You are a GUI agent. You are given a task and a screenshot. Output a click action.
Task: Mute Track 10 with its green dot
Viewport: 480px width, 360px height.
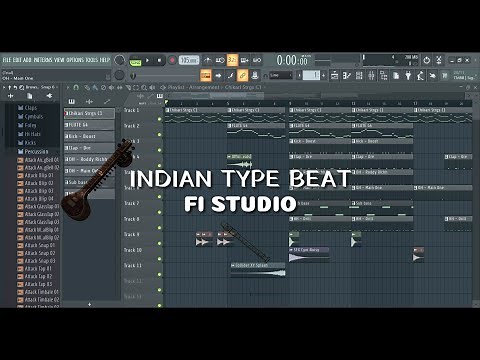point(159,259)
